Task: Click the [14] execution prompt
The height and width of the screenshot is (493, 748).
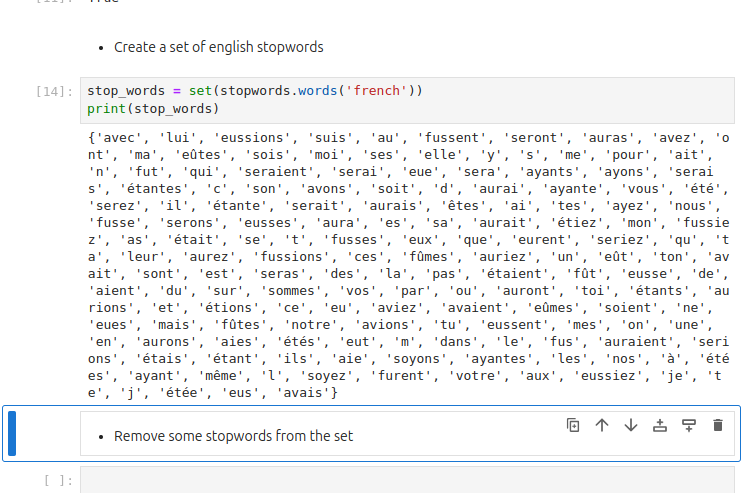Action: pos(54,92)
